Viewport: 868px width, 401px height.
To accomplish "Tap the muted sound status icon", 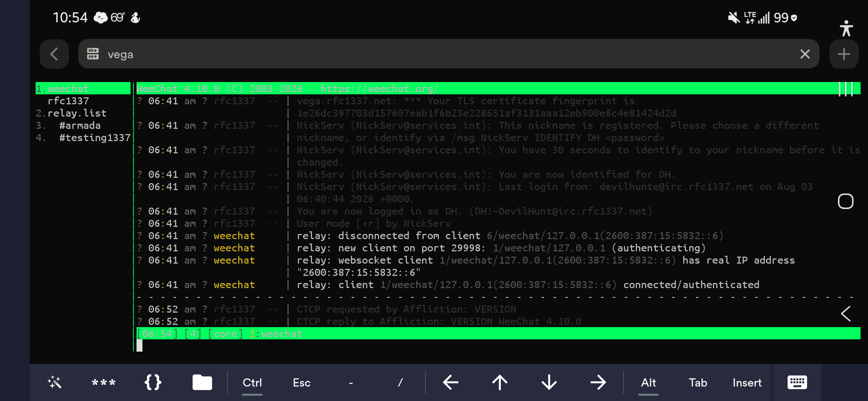I will tap(734, 17).
